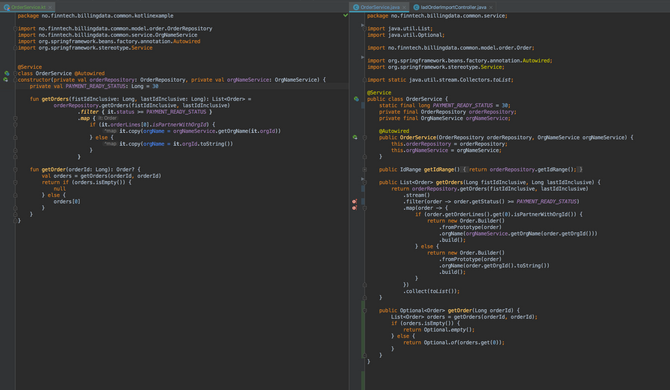670x390 pixels.
Task: Click the Kotlin package no.finntech.billingdata.common.kotlinexample line
Action: (x=96, y=16)
